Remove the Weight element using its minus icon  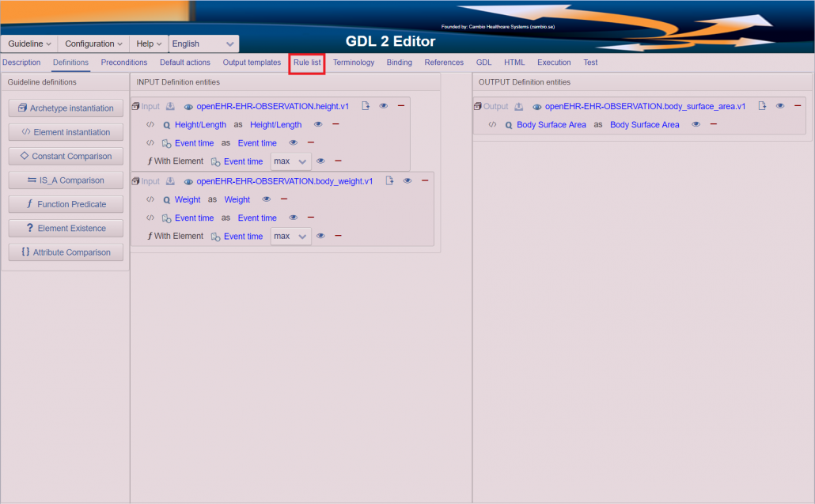(284, 199)
